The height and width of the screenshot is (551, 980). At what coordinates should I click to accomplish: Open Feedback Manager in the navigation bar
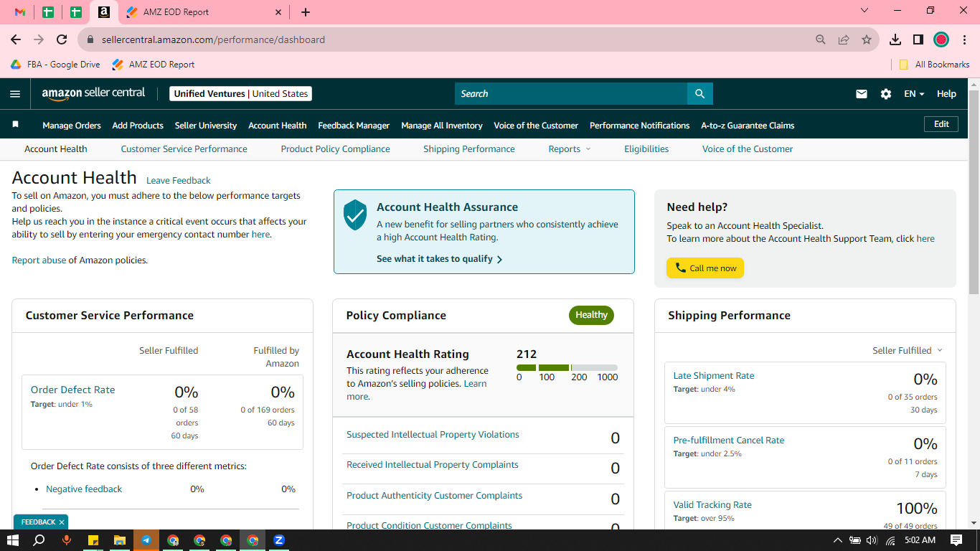354,126
